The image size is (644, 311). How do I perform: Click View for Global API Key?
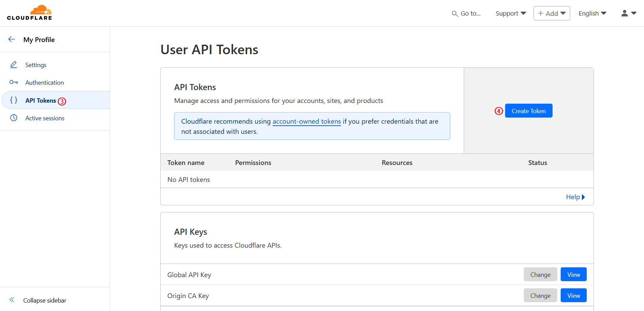coord(574,274)
